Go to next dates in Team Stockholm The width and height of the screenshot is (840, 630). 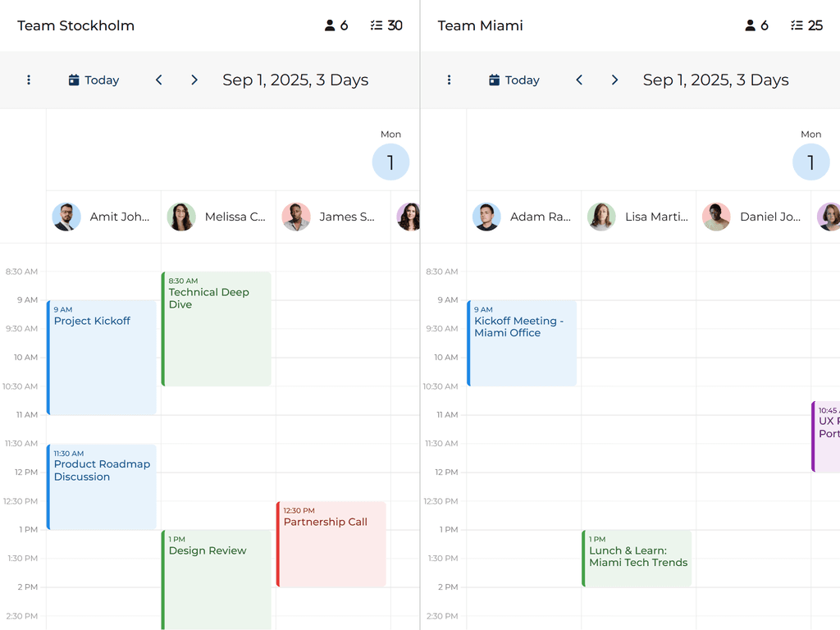[194, 80]
